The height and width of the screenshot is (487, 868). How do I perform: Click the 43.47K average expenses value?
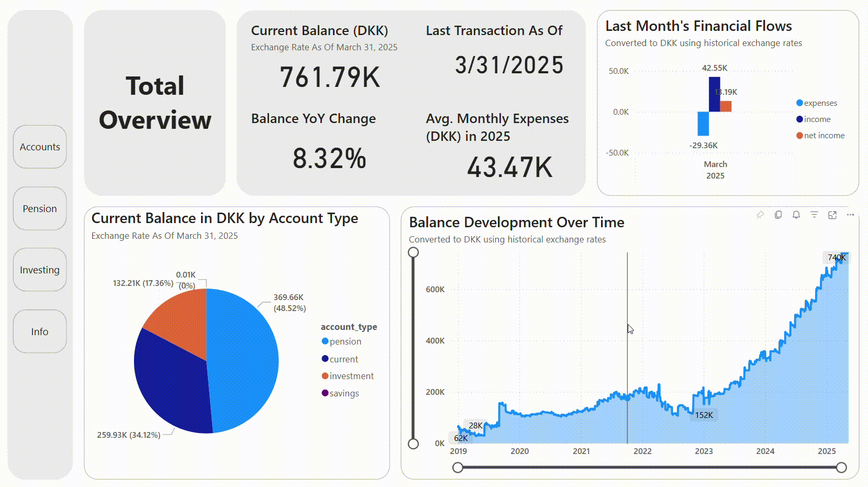509,168
